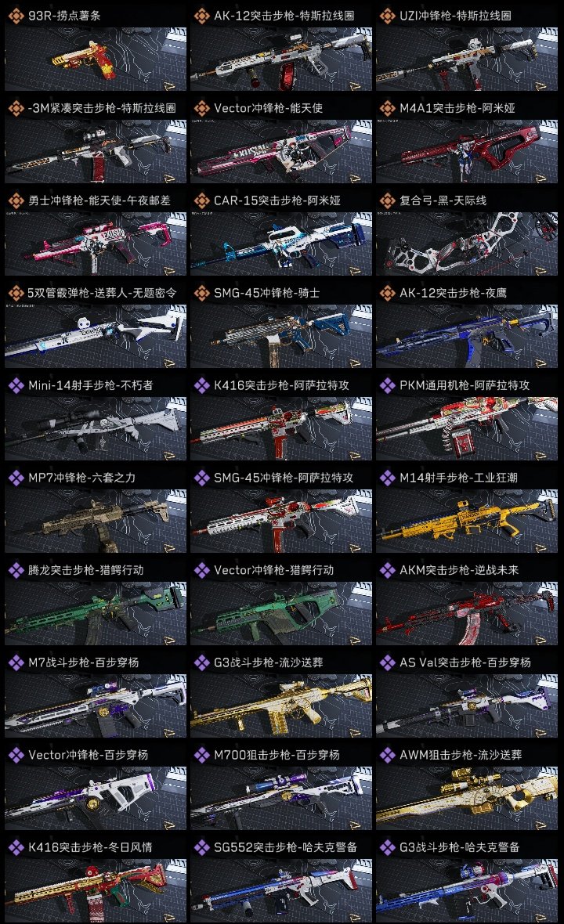Pick the golden AWM狙击步枪-流沙送葬 sniper thumbnail

tap(467, 798)
